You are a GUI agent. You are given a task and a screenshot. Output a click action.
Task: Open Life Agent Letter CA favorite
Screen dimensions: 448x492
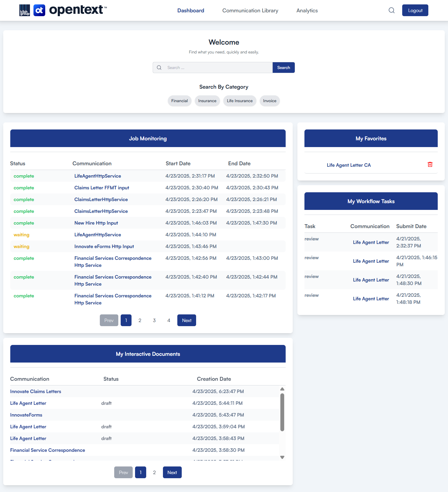pos(349,165)
